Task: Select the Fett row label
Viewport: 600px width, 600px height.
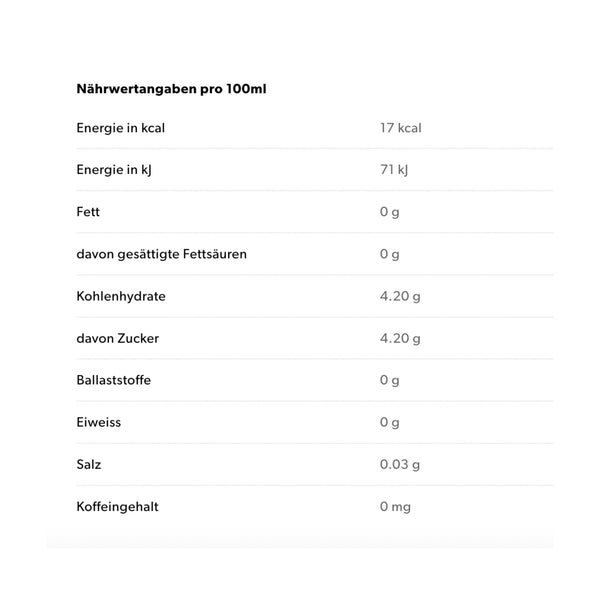Action: (x=88, y=212)
